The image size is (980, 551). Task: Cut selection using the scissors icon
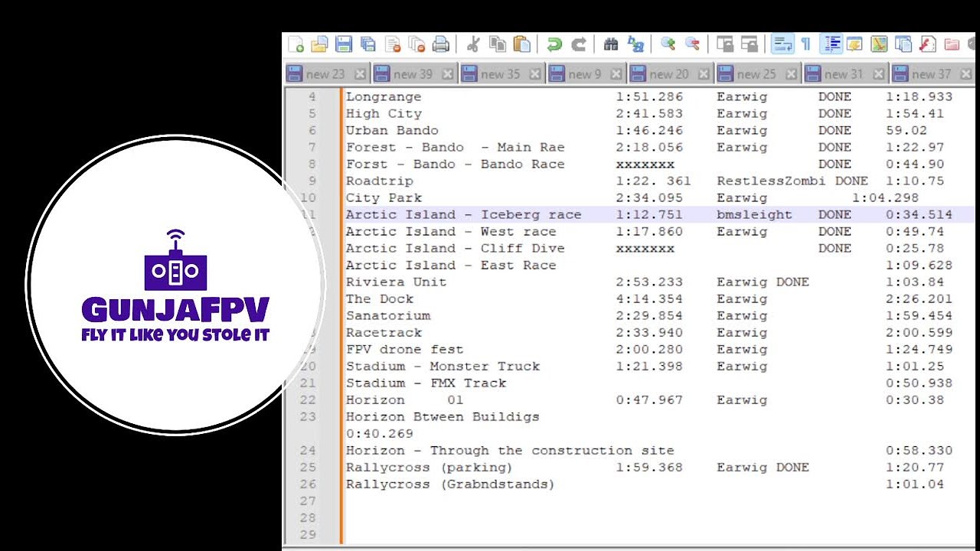coord(473,44)
